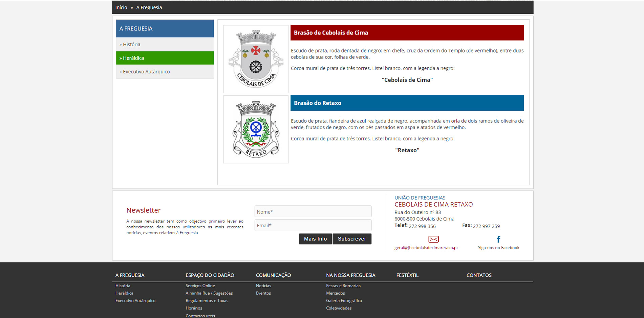Screen dimensions: 644x318
Task: Open Cebolais de Cima coat of arms image
Action: pos(256,59)
